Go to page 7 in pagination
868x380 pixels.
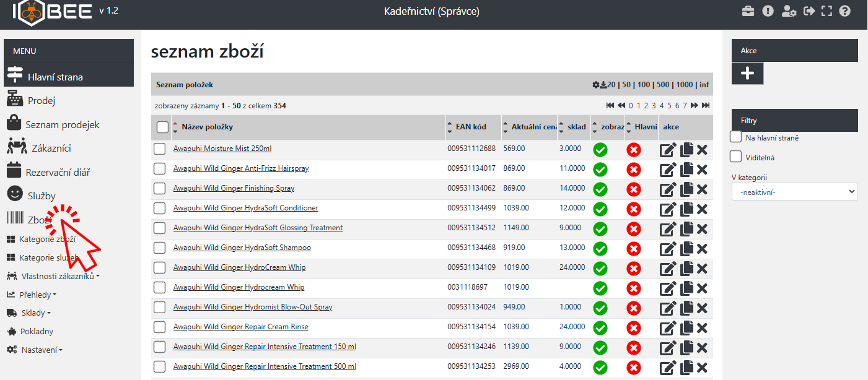tap(685, 106)
